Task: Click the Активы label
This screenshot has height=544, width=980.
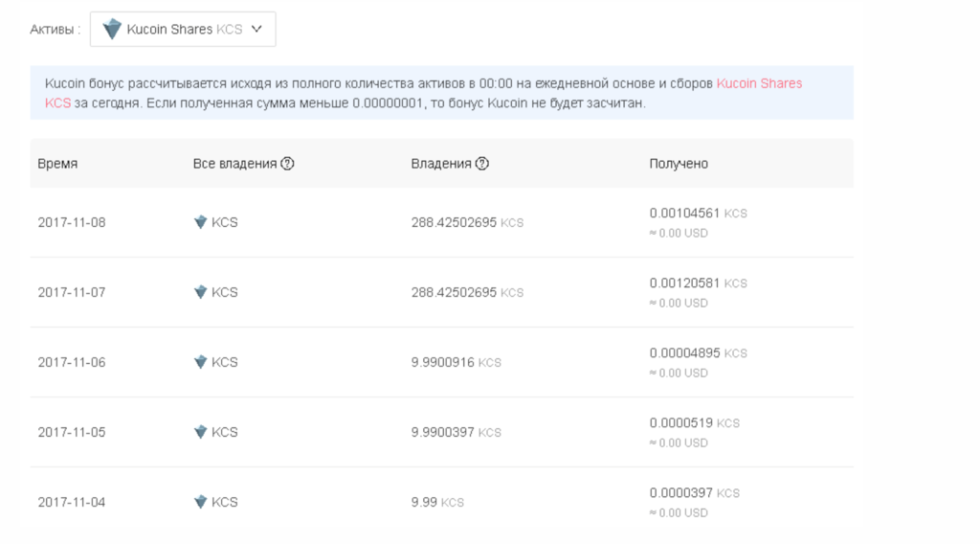Action: [55, 30]
